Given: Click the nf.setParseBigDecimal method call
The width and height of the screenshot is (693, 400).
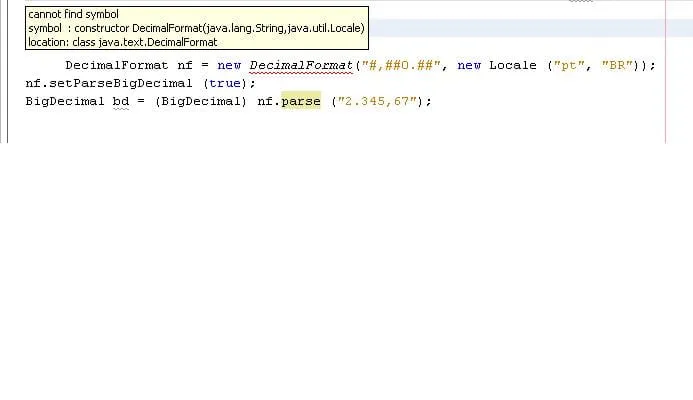Looking at the screenshot, I should (x=109, y=84).
